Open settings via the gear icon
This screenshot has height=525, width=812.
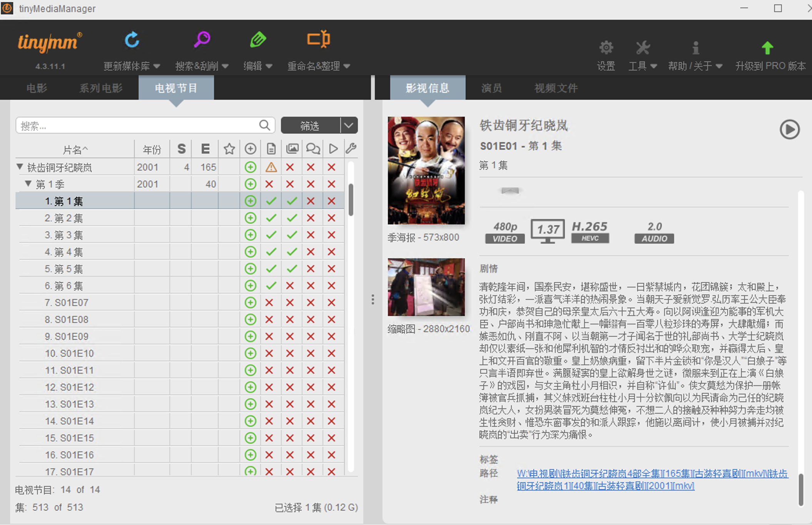[x=606, y=48]
